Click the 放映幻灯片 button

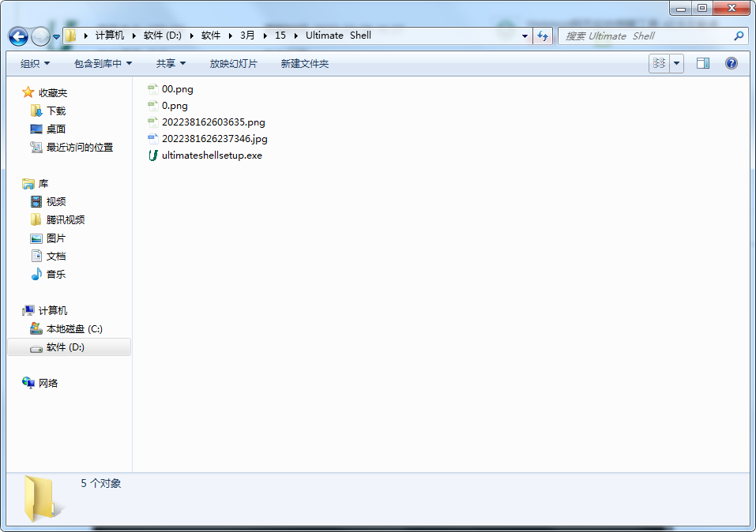pyautogui.click(x=233, y=63)
